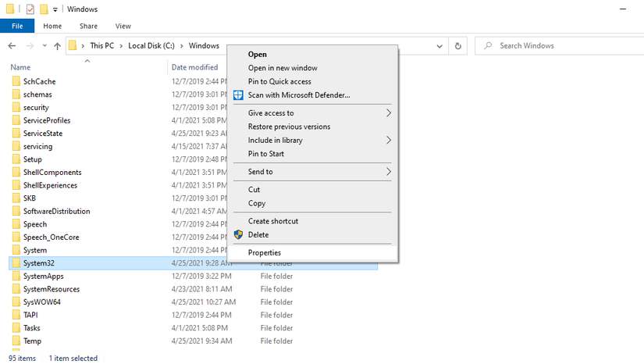
Task: Click the folder icon in address bar
Action: pyautogui.click(x=73, y=45)
